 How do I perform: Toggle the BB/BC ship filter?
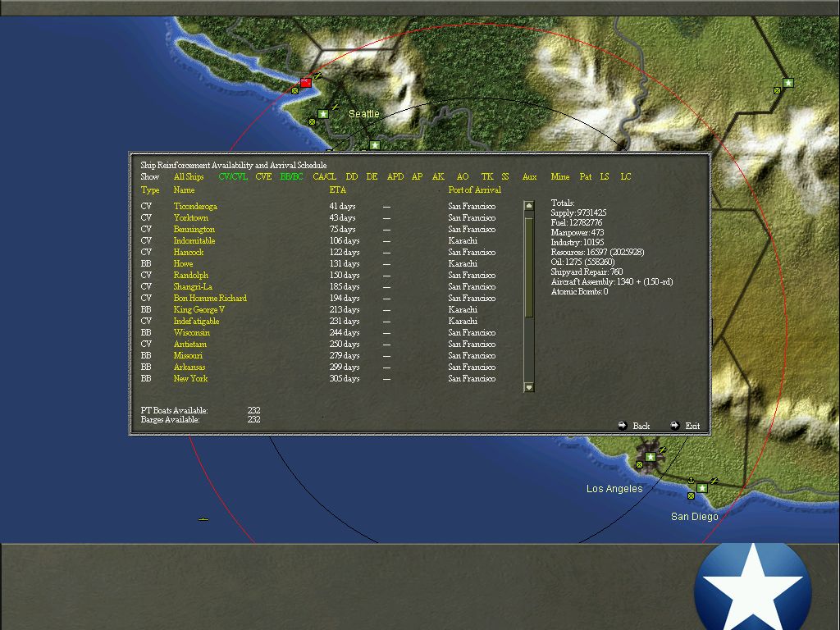(292, 177)
